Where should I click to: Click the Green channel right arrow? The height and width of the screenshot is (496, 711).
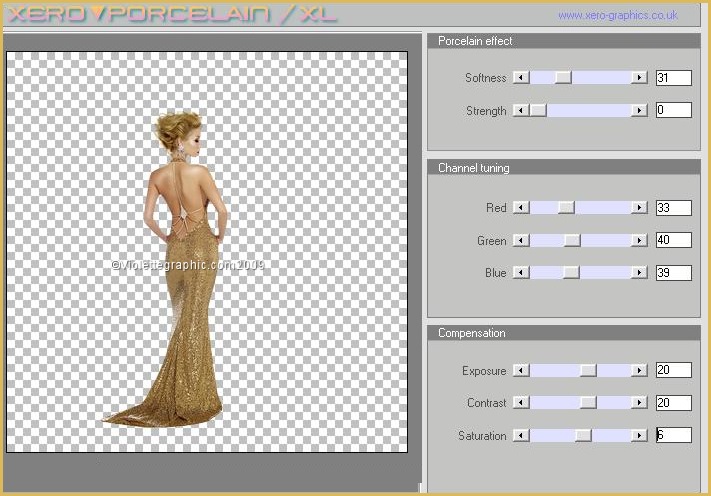coord(639,241)
